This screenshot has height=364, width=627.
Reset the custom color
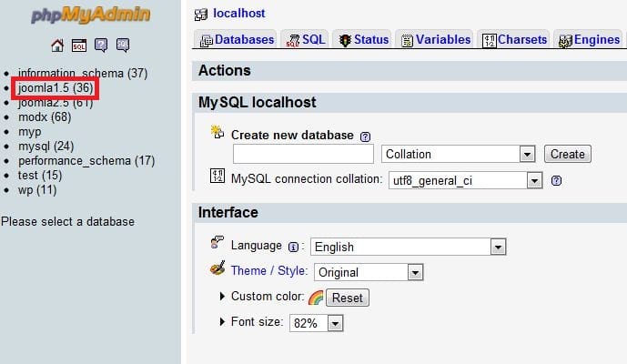click(x=347, y=298)
